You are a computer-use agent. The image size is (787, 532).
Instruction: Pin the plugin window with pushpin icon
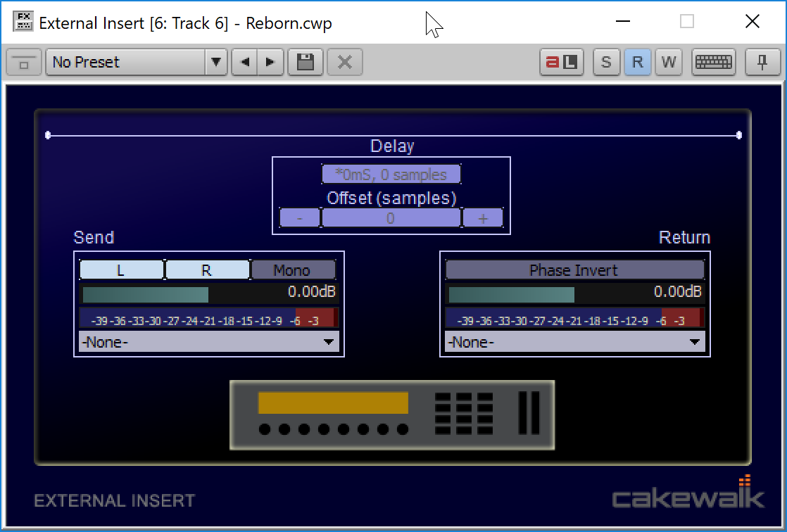[x=761, y=62]
